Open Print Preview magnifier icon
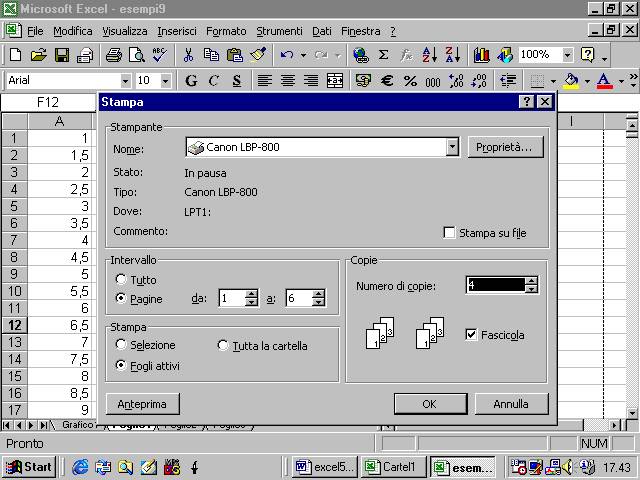640x480 pixels. click(137, 55)
